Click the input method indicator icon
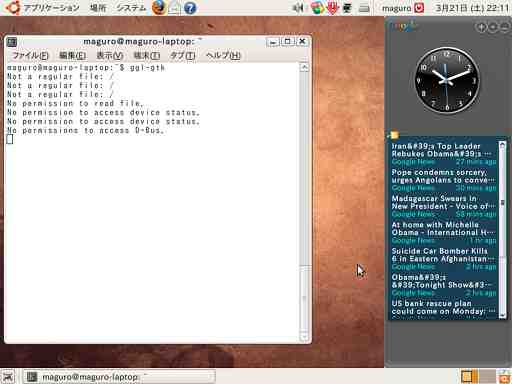Image resolution: width=512 pixels, height=384 pixels. (347, 8)
